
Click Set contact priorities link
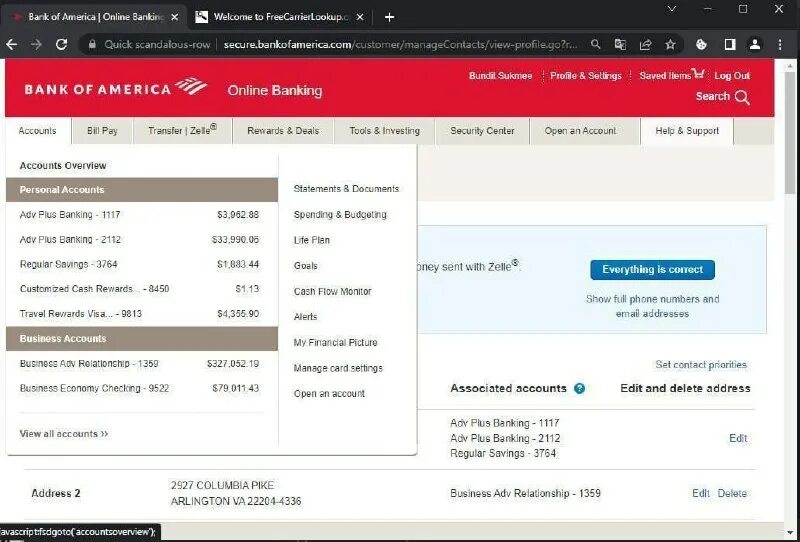701,365
